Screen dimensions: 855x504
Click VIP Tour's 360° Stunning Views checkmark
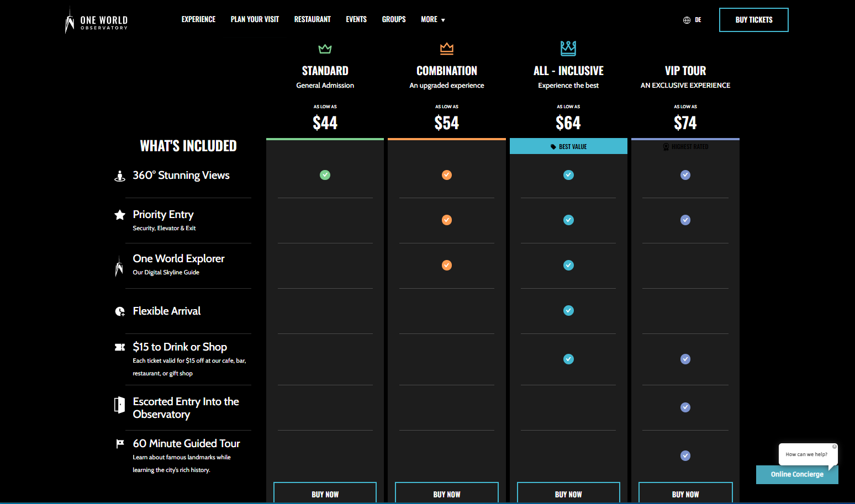(685, 175)
